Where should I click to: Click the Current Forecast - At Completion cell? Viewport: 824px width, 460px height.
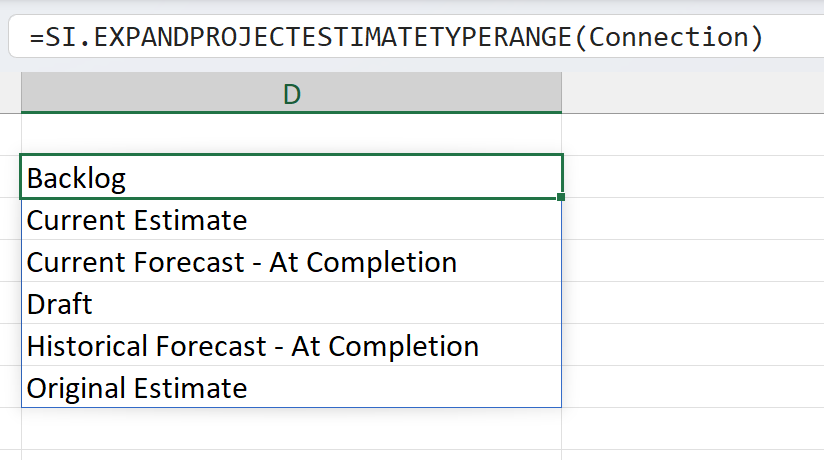pyautogui.click(x=291, y=262)
